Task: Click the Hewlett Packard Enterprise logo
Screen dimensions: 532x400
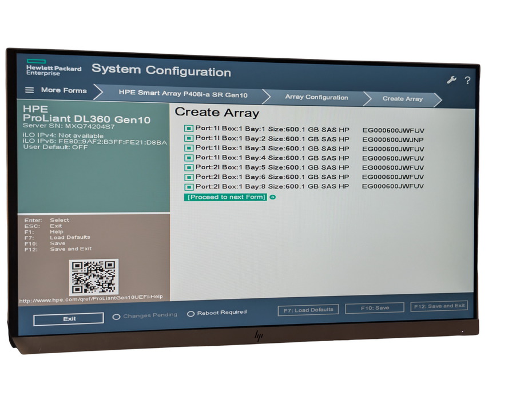Action: (54, 67)
